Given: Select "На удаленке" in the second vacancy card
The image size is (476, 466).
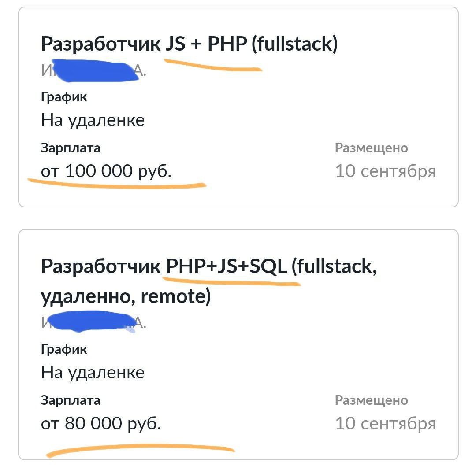Looking at the screenshot, I should click(x=93, y=373).
